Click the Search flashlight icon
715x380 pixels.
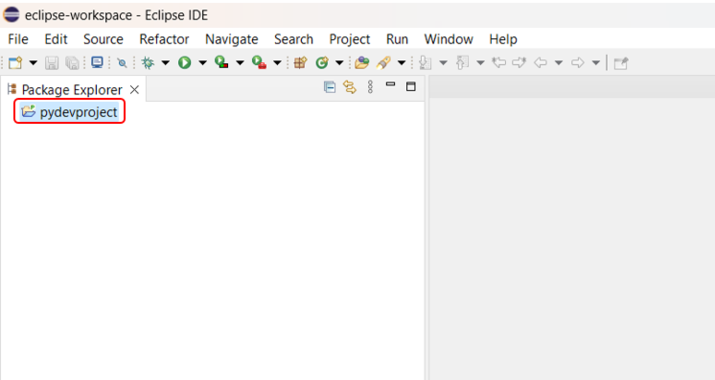(x=383, y=62)
